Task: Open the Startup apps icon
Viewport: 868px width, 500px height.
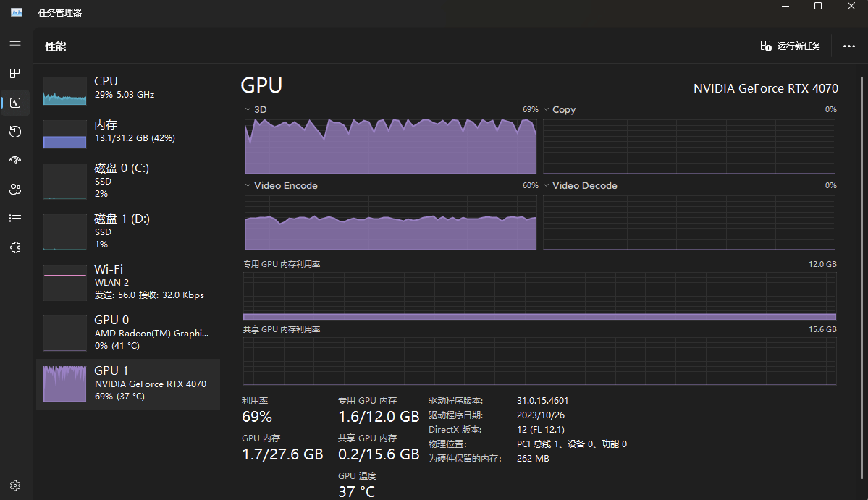Action: (15, 161)
